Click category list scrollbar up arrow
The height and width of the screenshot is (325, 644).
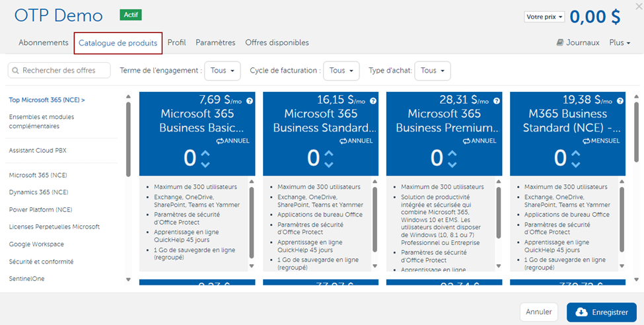(x=128, y=96)
